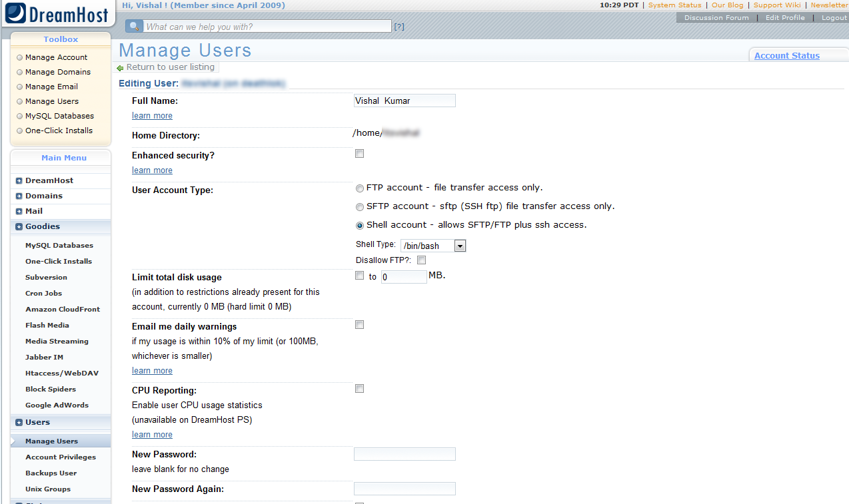Image resolution: width=849 pixels, height=504 pixels.
Task: Select the SFTP account radio button
Action: pyautogui.click(x=360, y=207)
